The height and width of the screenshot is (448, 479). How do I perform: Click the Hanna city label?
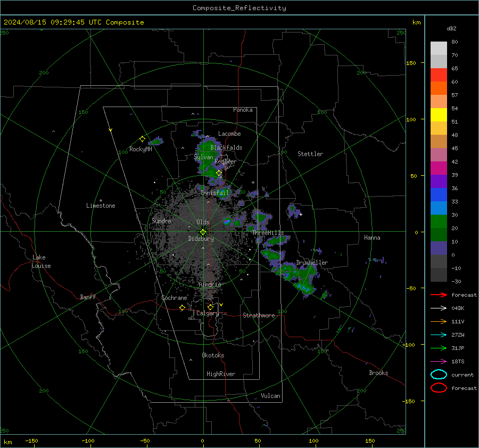(372, 238)
